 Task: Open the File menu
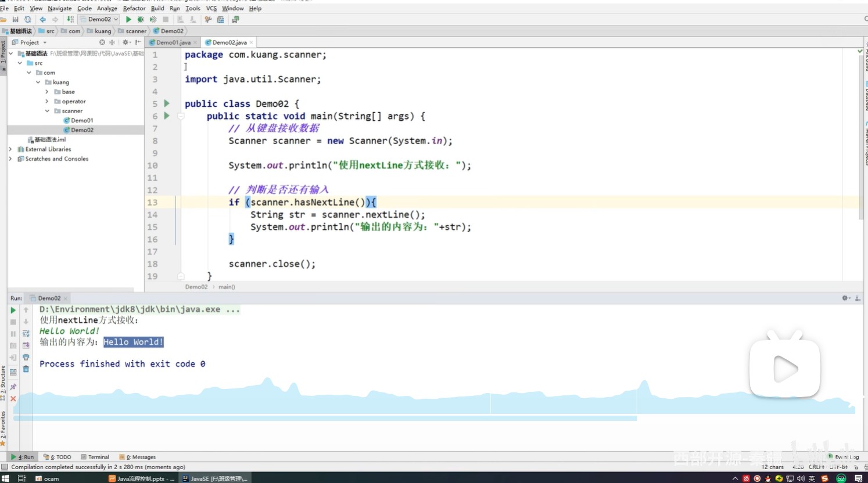pos(5,8)
